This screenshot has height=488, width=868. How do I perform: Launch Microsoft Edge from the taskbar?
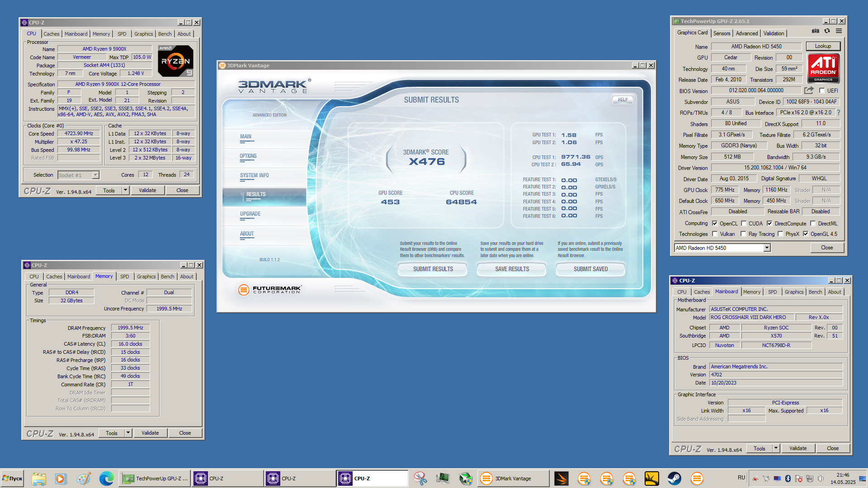106,479
